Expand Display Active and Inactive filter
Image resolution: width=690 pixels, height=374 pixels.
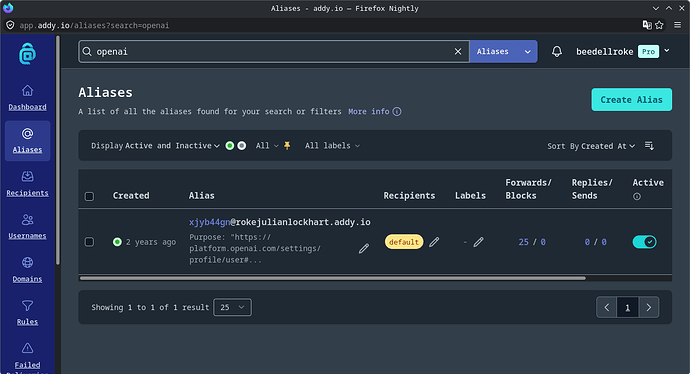click(x=155, y=146)
